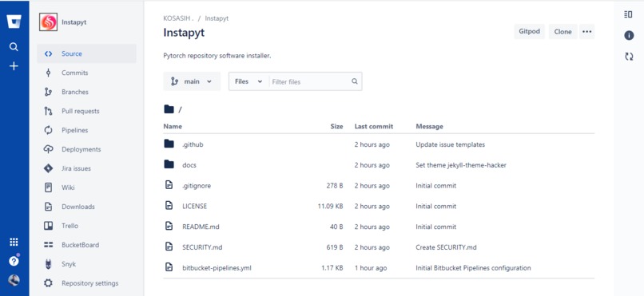Click the KOSASIH breadcrumb link
This screenshot has height=296, width=644.
coord(178,18)
